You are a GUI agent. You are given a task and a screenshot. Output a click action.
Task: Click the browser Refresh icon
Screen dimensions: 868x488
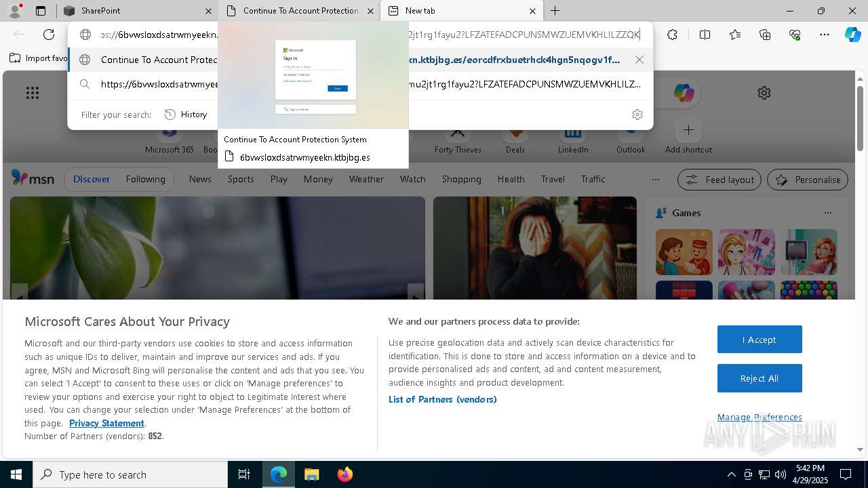[49, 35]
